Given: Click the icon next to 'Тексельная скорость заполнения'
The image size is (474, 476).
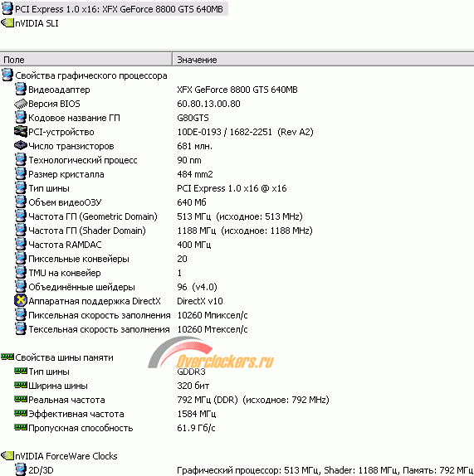Looking at the screenshot, I should click(x=21, y=328).
